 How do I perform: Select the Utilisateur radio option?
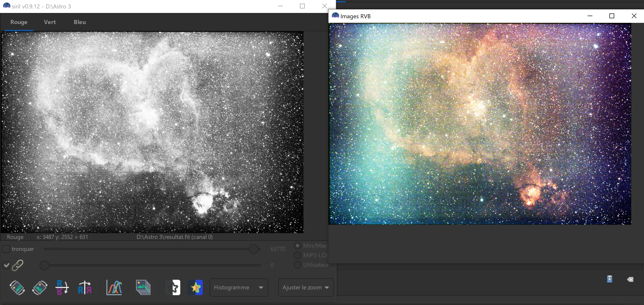coord(297,265)
